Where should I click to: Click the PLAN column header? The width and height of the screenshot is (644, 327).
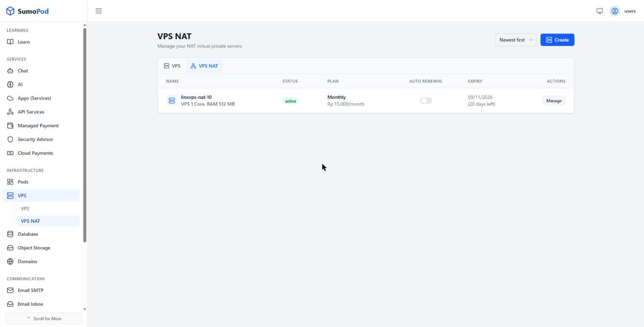tap(333, 81)
